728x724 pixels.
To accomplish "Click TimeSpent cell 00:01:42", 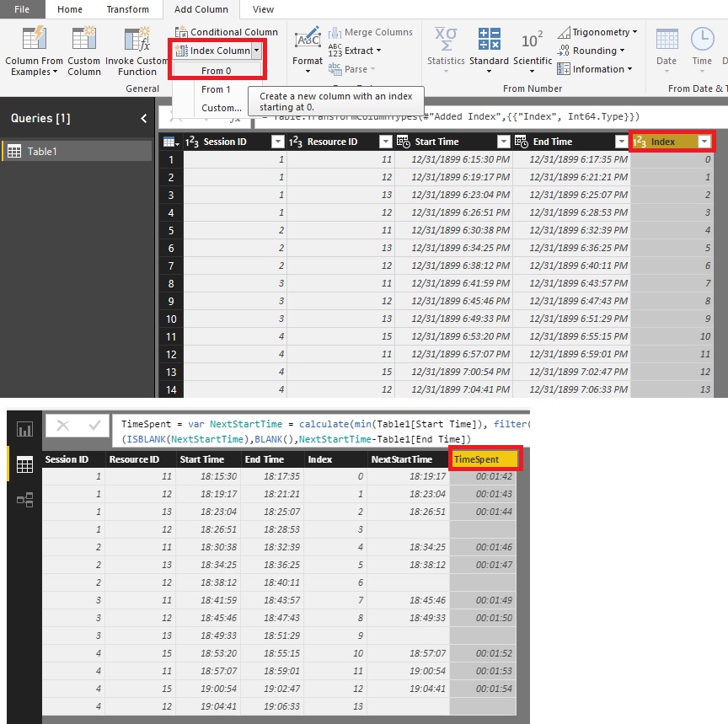I will [483, 476].
